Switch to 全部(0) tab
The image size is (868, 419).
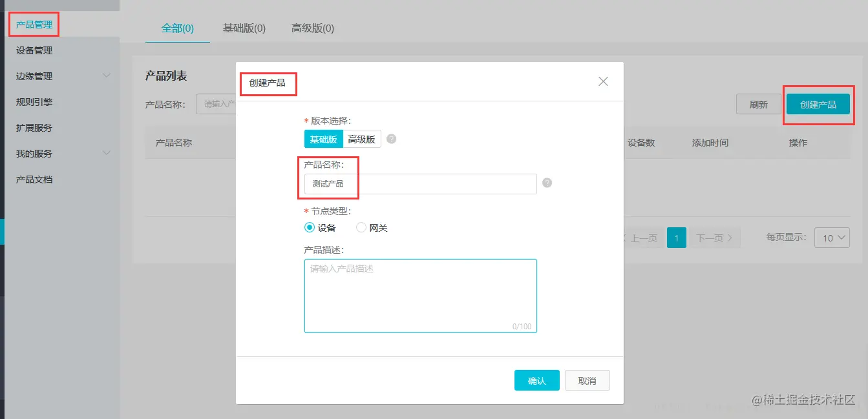pyautogui.click(x=178, y=28)
